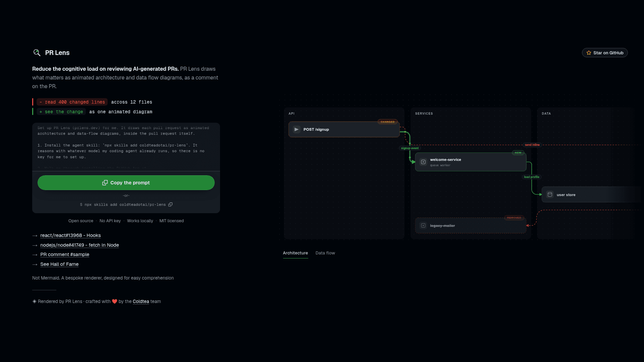Screen dimensions: 644x362
Task: Click the PR Lens magnifier logo icon
Action: point(37,53)
